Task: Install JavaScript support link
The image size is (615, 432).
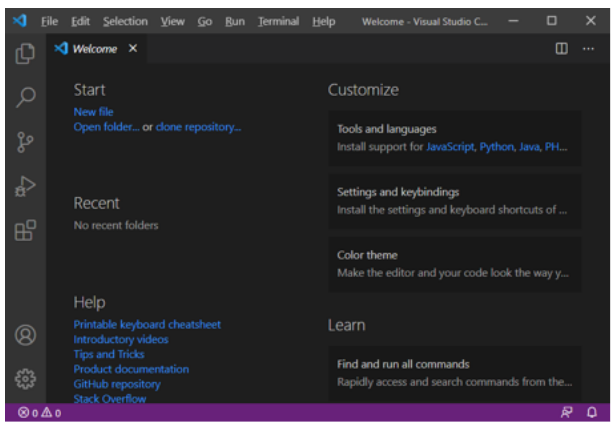Action: [x=450, y=147]
